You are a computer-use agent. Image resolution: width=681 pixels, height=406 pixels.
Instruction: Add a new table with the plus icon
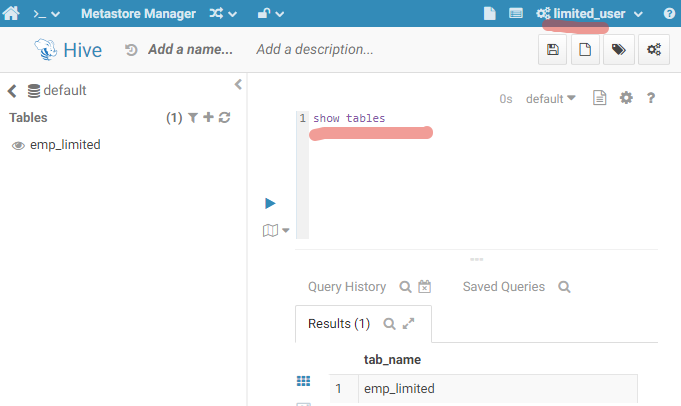pos(209,118)
